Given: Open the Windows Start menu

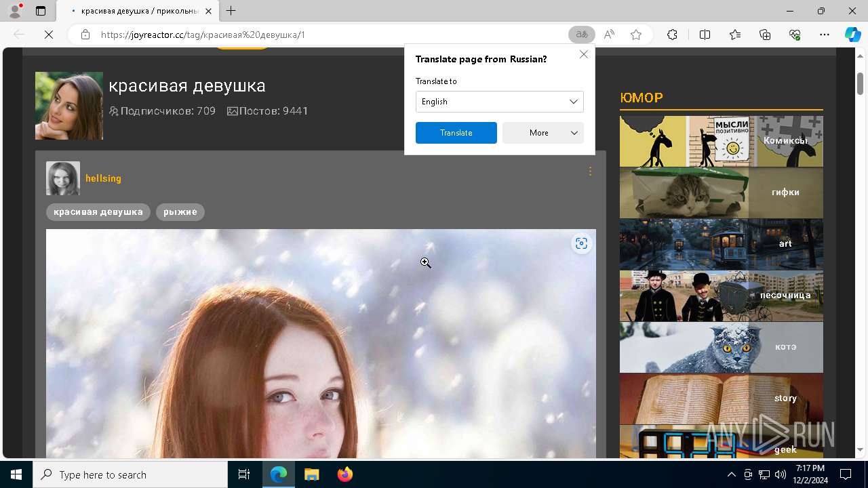Looking at the screenshot, I should (16, 474).
